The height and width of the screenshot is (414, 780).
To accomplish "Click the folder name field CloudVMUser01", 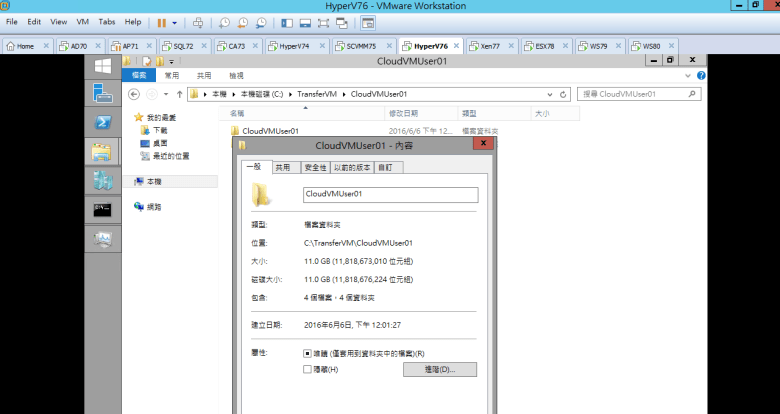I will 390,194.
